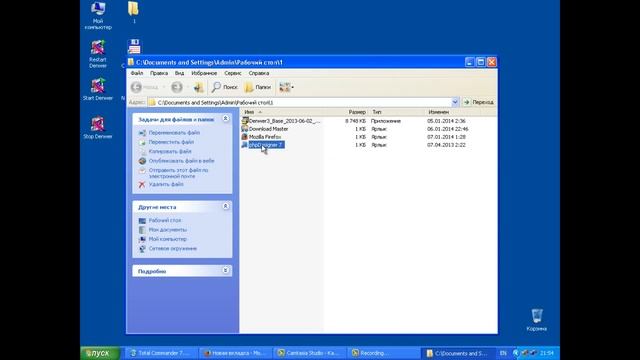Click the Пуск start button
This screenshot has height=360, width=640.
(x=100, y=353)
